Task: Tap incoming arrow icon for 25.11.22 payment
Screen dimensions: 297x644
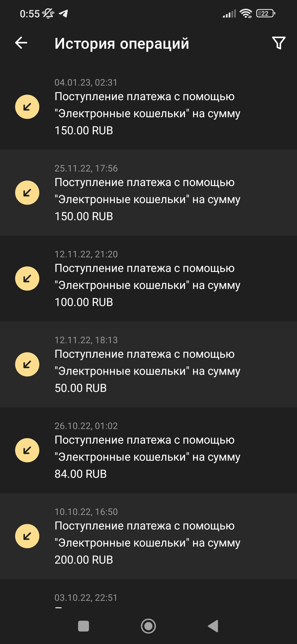Action: 27,193
